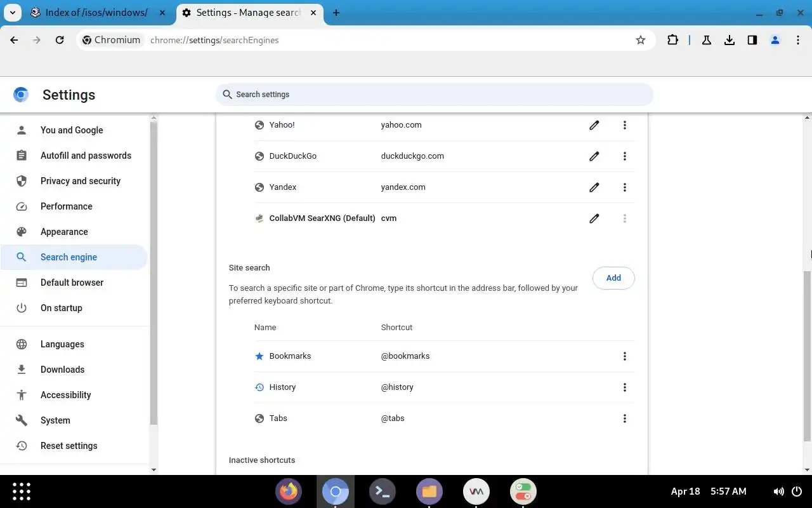This screenshot has height=508, width=812.
Task: Reload the current page
Action: click(x=60, y=40)
